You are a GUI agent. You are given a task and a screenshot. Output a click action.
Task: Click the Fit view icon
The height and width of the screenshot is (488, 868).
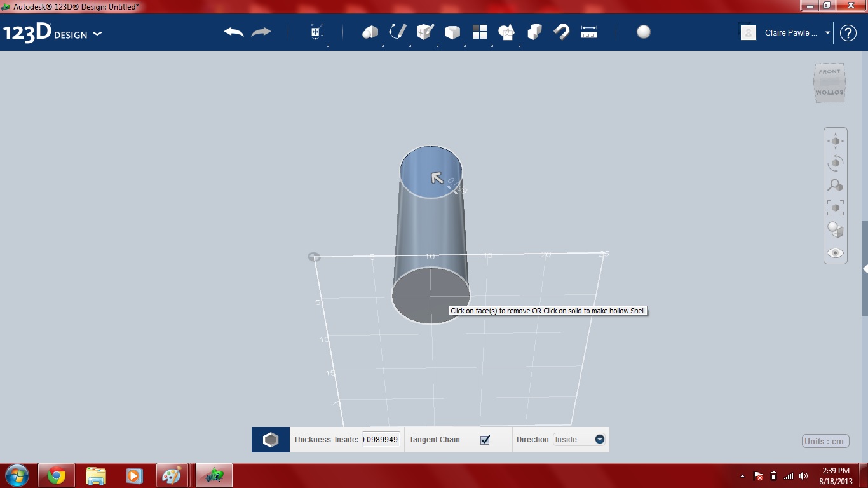pyautogui.click(x=836, y=208)
